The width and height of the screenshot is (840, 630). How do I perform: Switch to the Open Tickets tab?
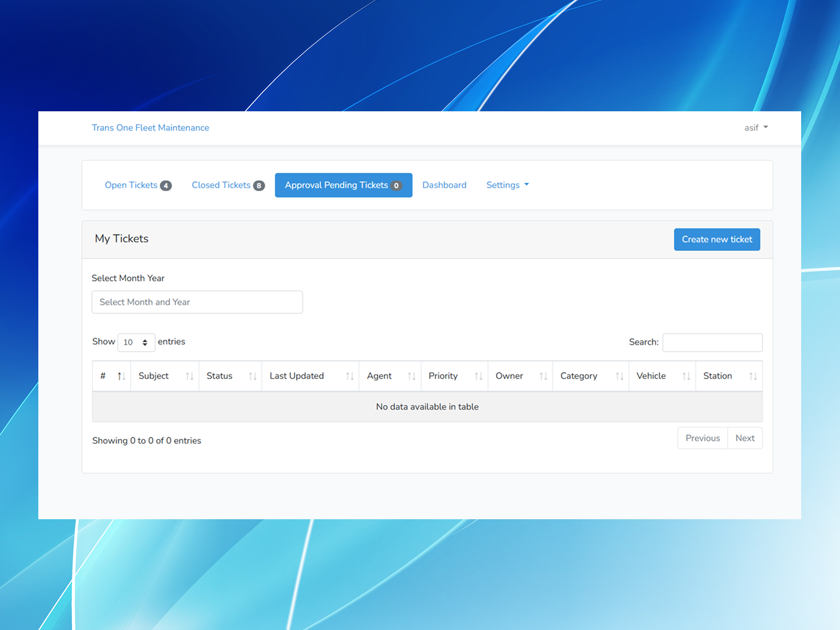click(x=138, y=185)
